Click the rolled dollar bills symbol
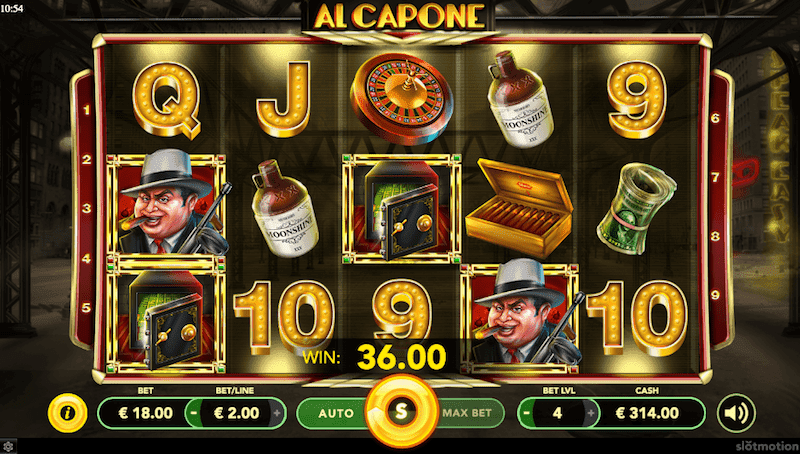800x454 pixels. (636, 208)
